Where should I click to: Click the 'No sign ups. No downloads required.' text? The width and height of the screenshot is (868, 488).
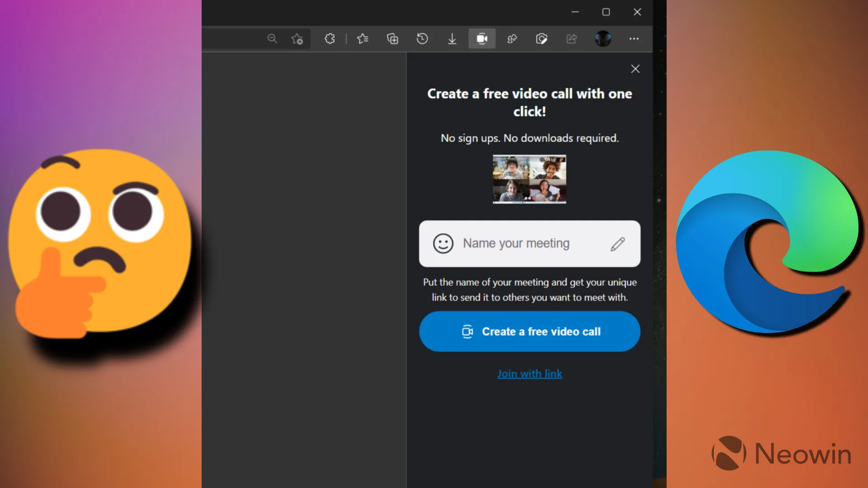(x=529, y=138)
